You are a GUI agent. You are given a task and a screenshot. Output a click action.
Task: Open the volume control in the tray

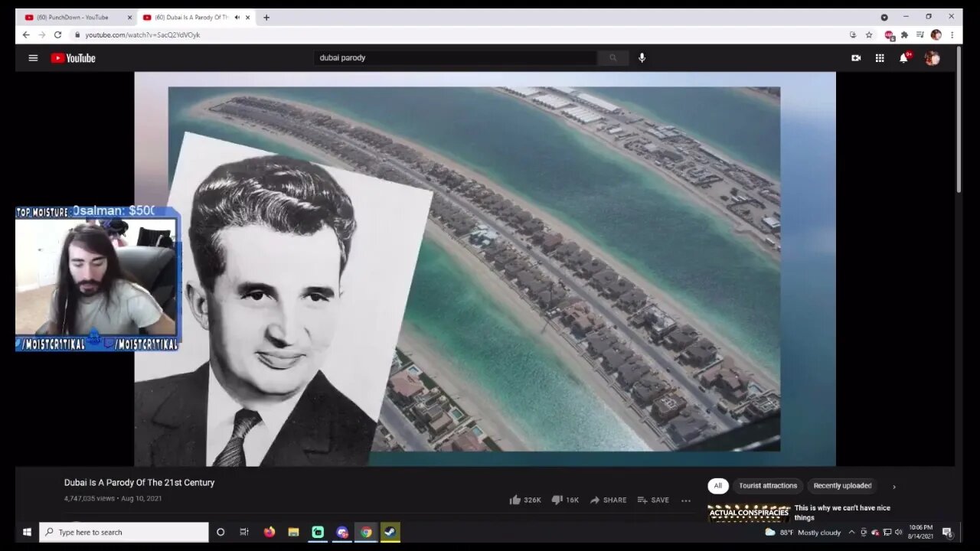coord(898,532)
